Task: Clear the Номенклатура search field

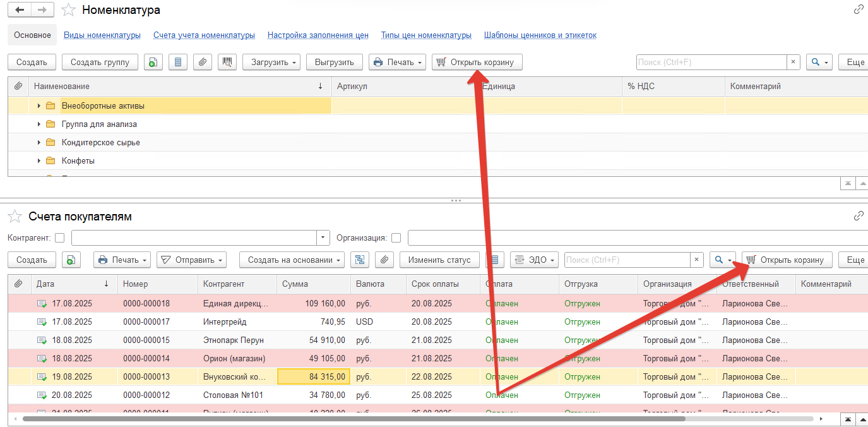Action: pos(794,62)
